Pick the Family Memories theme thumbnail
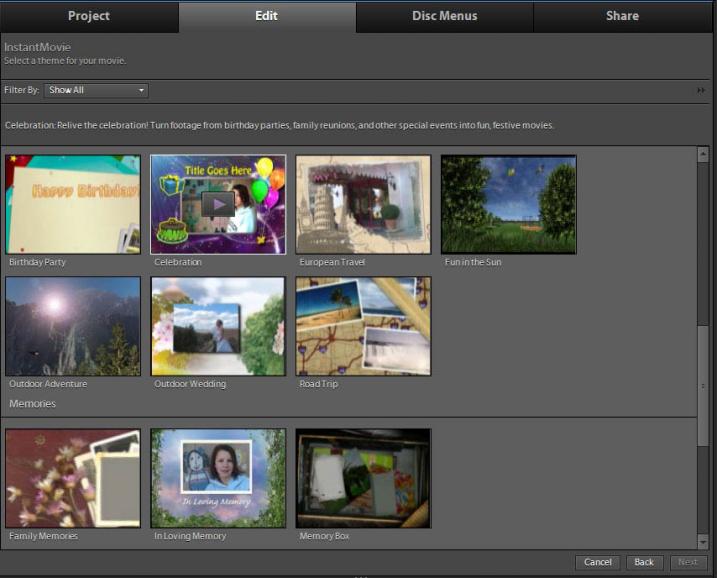The width and height of the screenshot is (717, 578). (73, 478)
